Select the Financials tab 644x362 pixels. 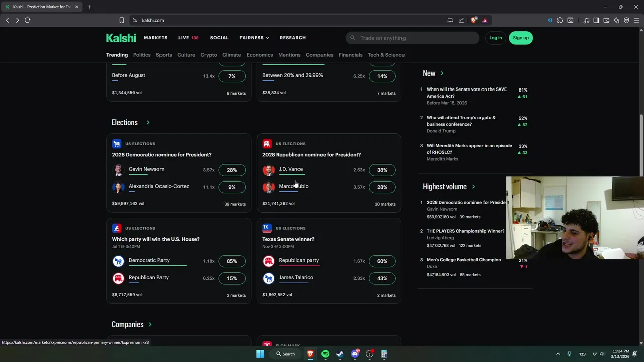tap(350, 55)
